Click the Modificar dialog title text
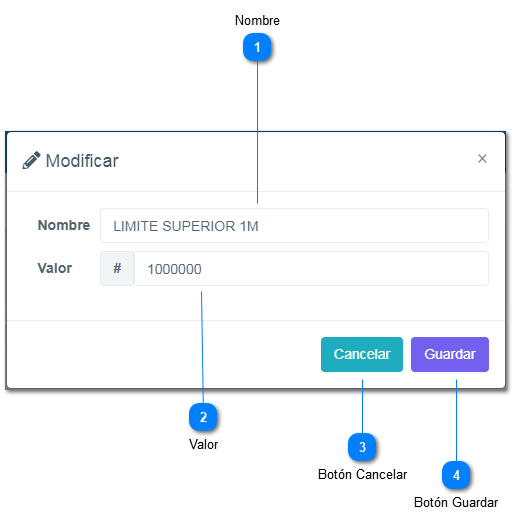Screen dimensions: 515x526 [x=82, y=161]
